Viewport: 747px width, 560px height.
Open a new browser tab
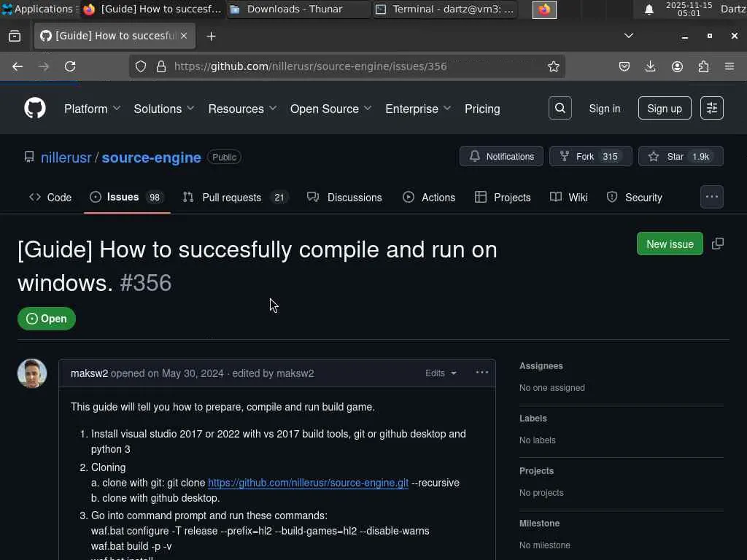tap(211, 36)
